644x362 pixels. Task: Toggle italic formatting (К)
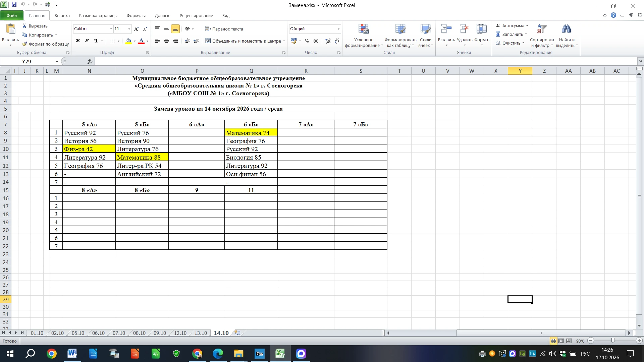tap(87, 41)
